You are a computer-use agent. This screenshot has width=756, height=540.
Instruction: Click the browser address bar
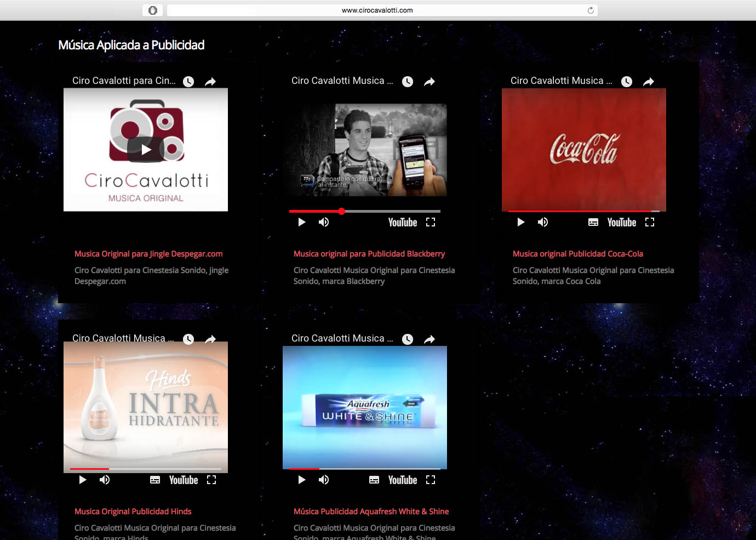tap(377, 10)
